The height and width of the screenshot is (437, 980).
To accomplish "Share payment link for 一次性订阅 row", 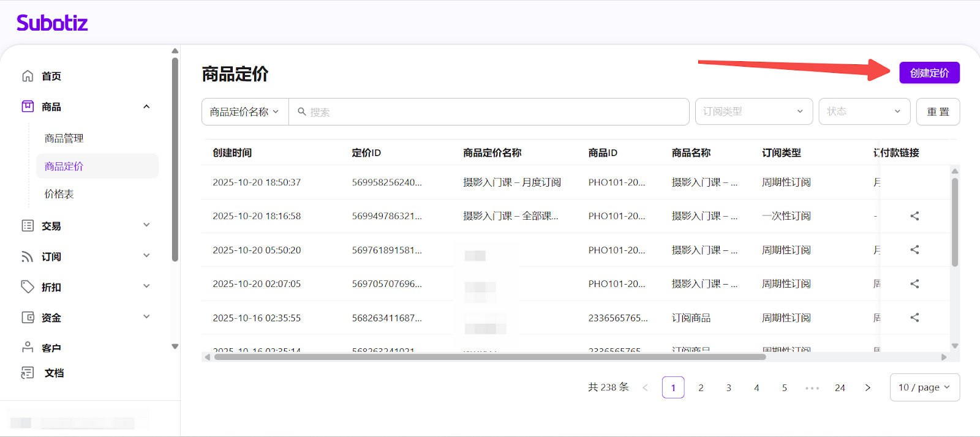I will click(914, 216).
